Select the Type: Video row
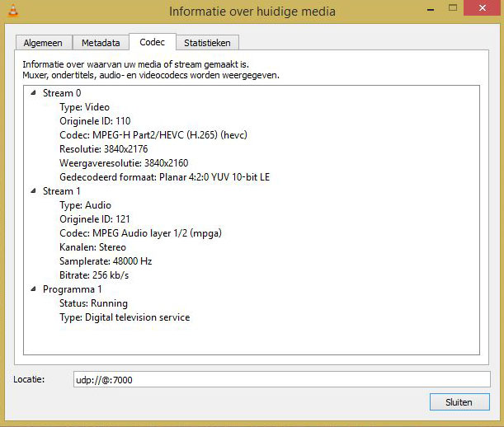The image size is (504, 427). (x=84, y=107)
